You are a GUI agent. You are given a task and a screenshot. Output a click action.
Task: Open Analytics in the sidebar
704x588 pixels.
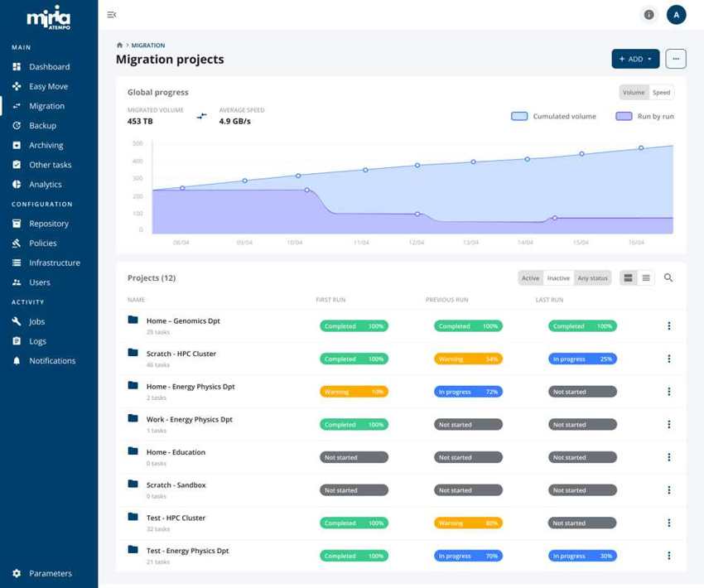46,185
